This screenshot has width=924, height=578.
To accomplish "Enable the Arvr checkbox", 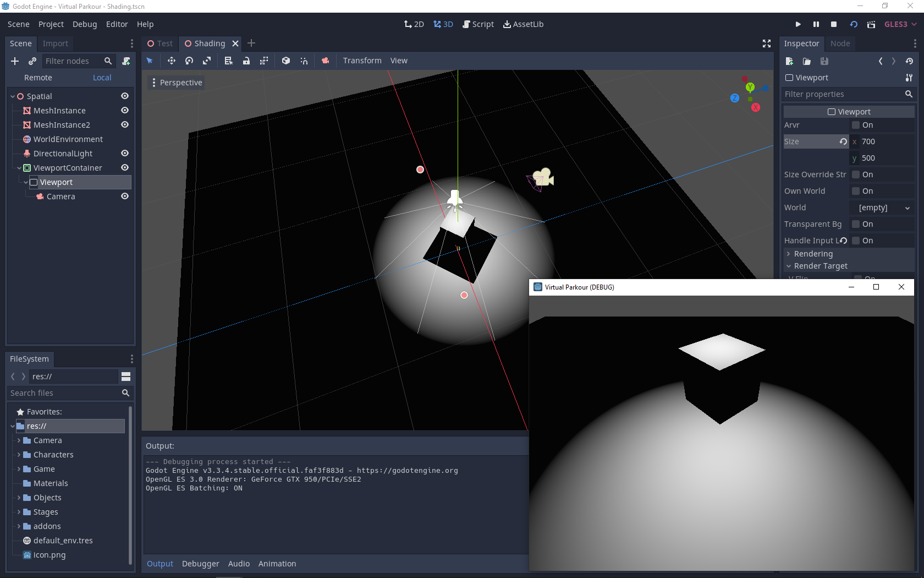I will (x=856, y=125).
